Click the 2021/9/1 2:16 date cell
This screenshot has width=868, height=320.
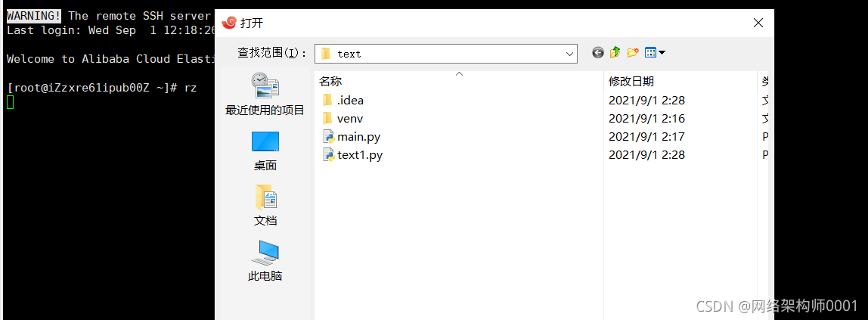pos(646,119)
